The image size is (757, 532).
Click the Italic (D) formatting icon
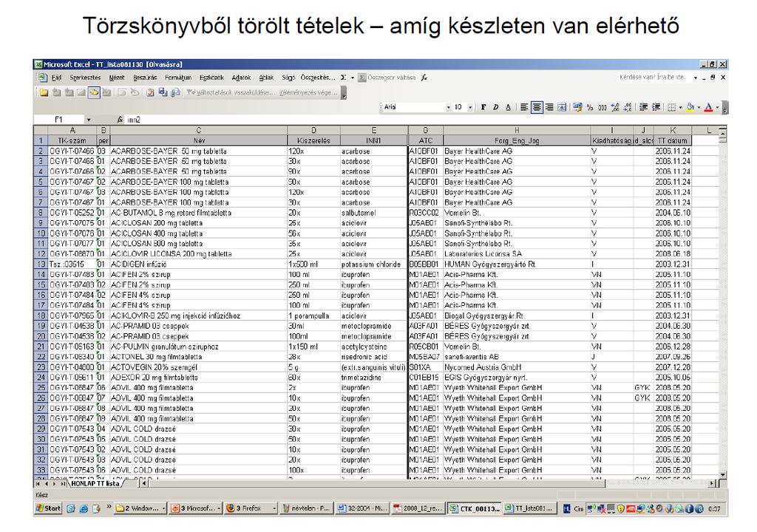point(496,108)
